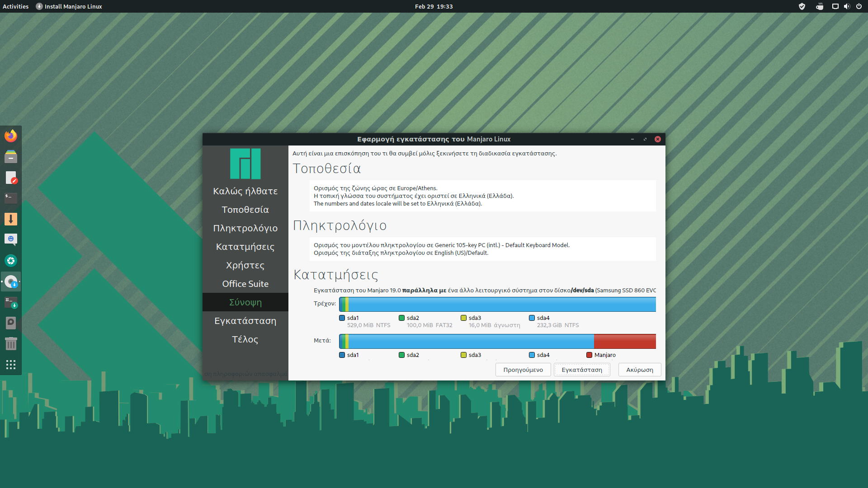Open the terminal from the dock
Image resolution: width=868 pixels, height=488 pixels.
click(11, 198)
